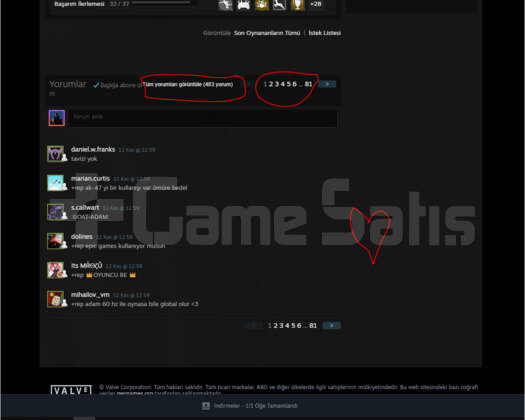Go to page 4 in pagination above comments
Viewport: 525px width, 420px height.
283,84
